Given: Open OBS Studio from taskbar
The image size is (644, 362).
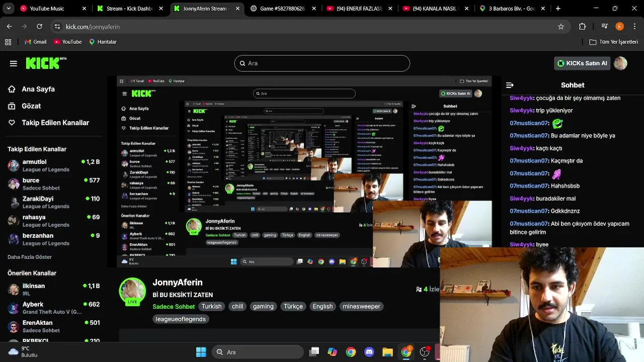Looking at the screenshot, I should click(425, 352).
